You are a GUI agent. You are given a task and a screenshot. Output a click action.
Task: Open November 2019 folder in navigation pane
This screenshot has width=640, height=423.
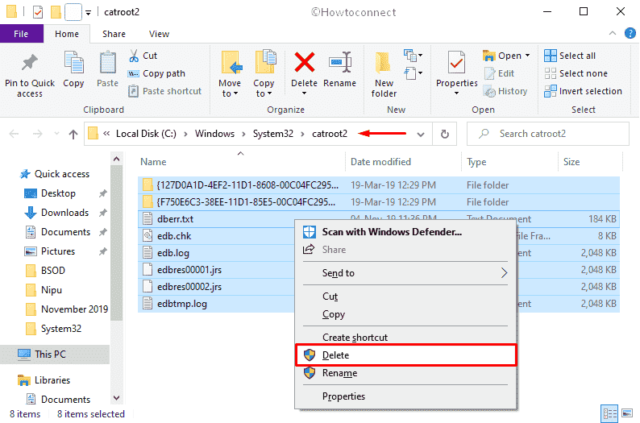(74, 309)
